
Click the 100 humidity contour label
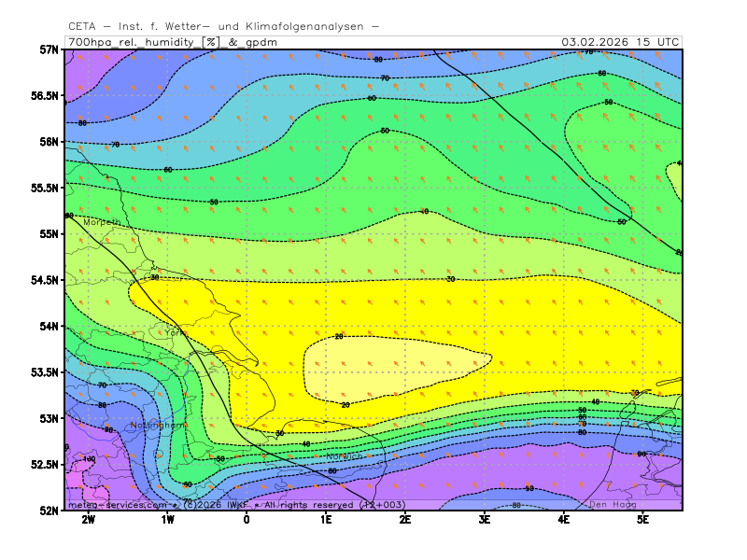click(x=90, y=459)
